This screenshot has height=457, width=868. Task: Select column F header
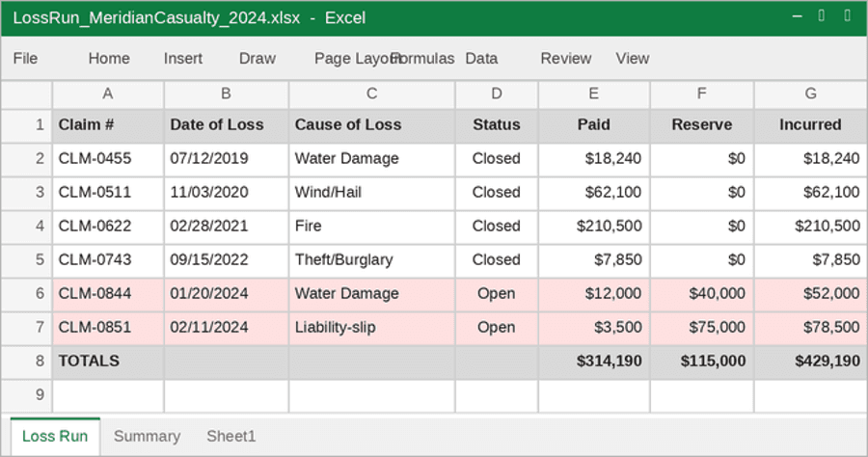(x=702, y=94)
